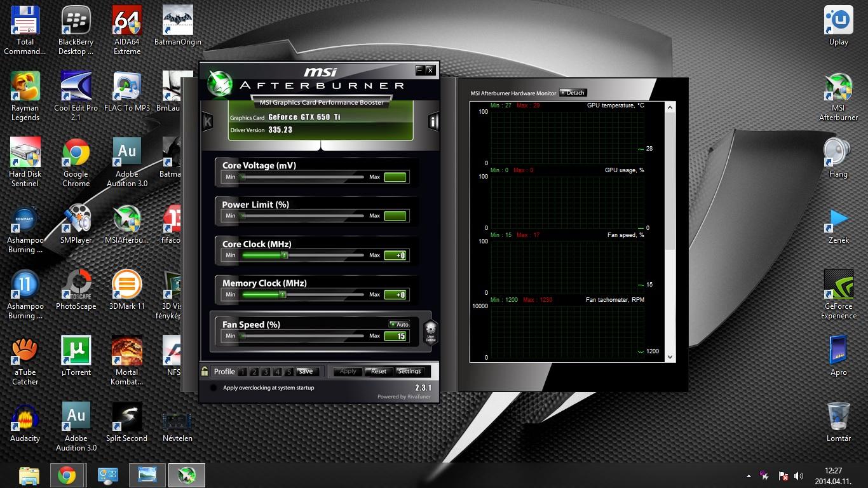Open GeForce Experience desktop icon
This screenshot has width=868, height=488.
tap(838, 295)
